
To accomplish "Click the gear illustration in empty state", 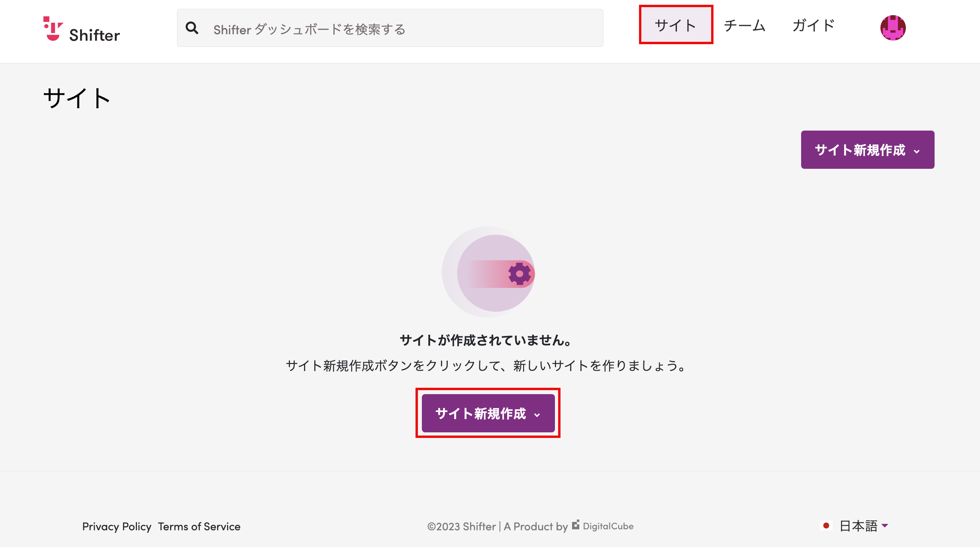I will pos(519,273).
